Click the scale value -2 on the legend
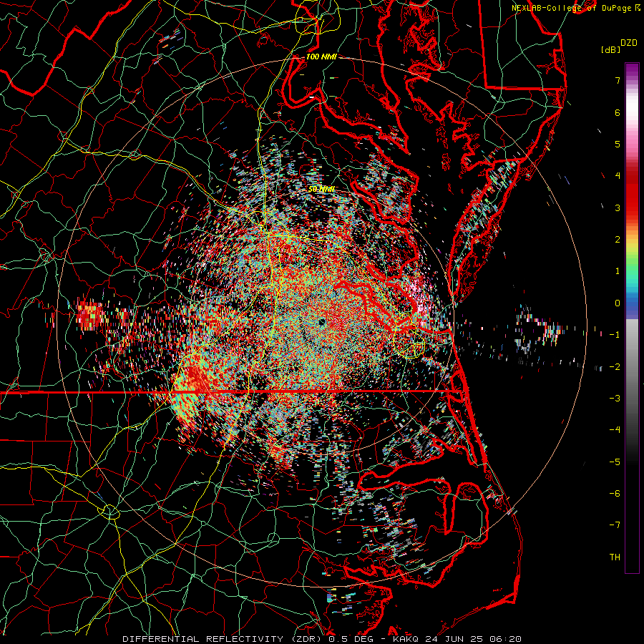Image resolution: width=644 pixels, height=644 pixels. pyautogui.click(x=615, y=367)
